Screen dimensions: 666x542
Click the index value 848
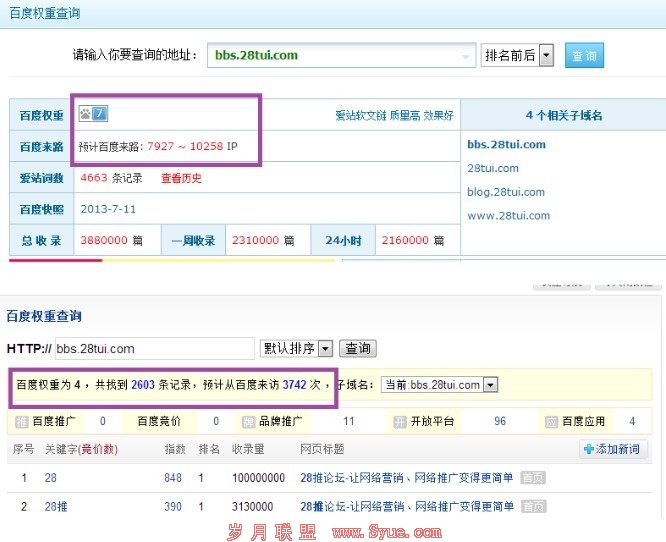(173, 478)
